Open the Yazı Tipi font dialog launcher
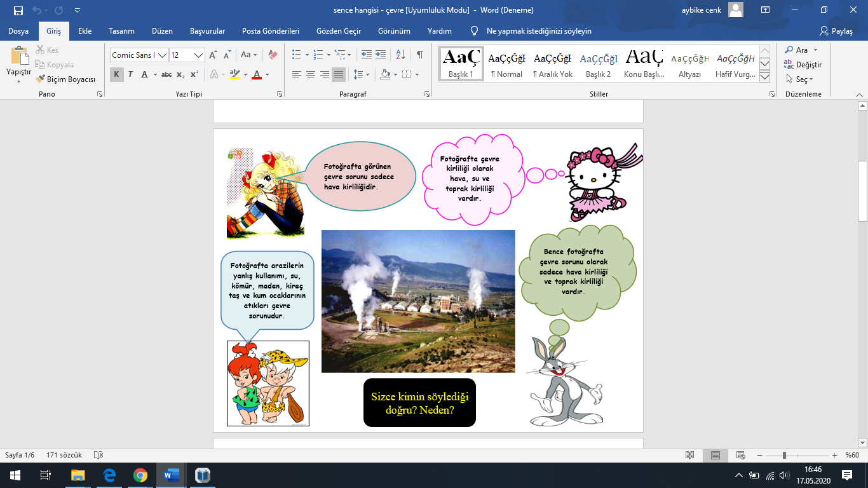 click(x=280, y=94)
